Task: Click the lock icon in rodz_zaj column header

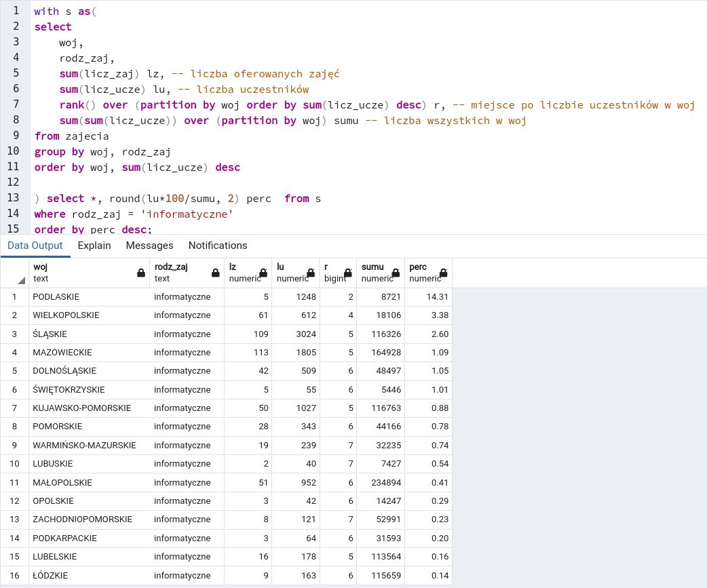Action: (x=215, y=273)
